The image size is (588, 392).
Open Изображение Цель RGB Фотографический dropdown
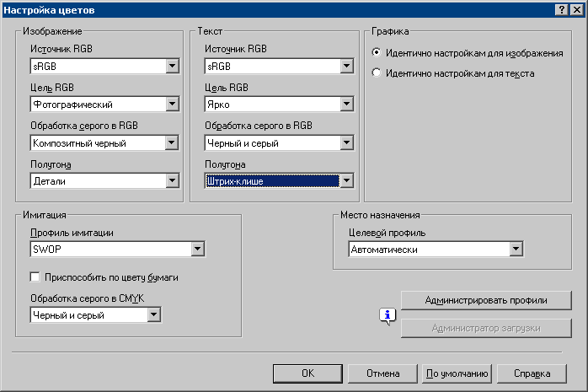tap(104, 105)
